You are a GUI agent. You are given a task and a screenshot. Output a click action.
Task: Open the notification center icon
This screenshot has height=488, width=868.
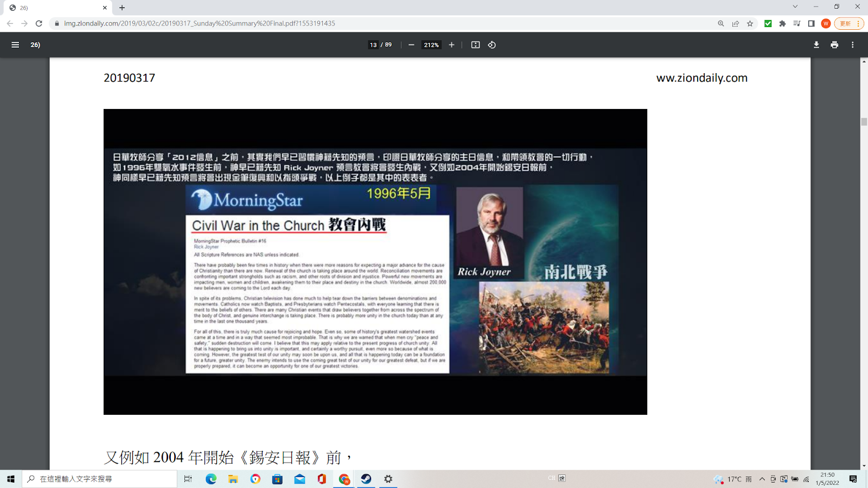pos(853,479)
